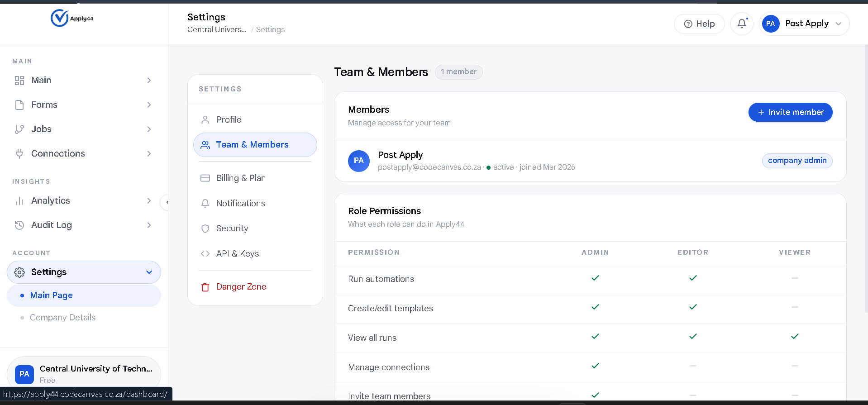Click the Notifications bell icon in settings list
The image size is (868, 405).
tap(205, 204)
